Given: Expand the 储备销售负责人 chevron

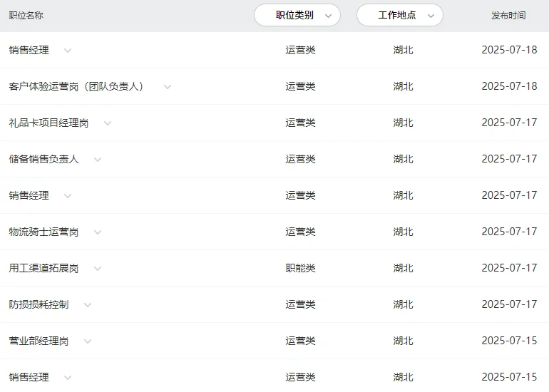Looking at the screenshot, I should point(98,160).
